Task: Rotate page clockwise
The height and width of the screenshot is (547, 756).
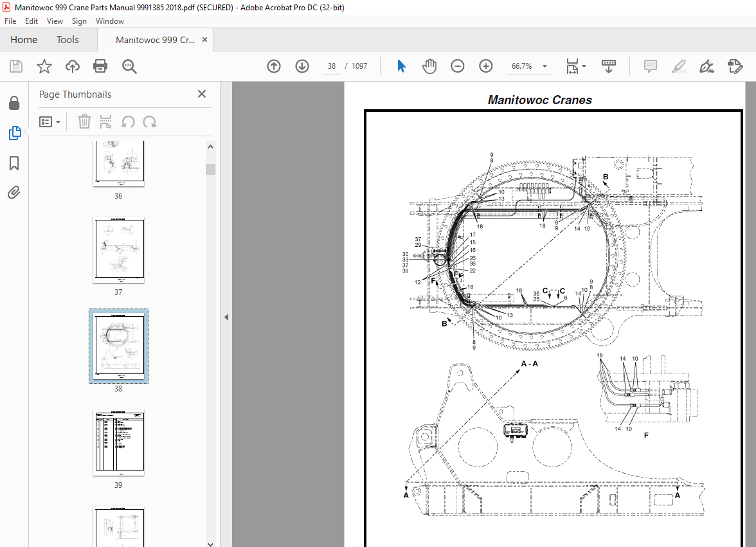Action: (149, 122)
